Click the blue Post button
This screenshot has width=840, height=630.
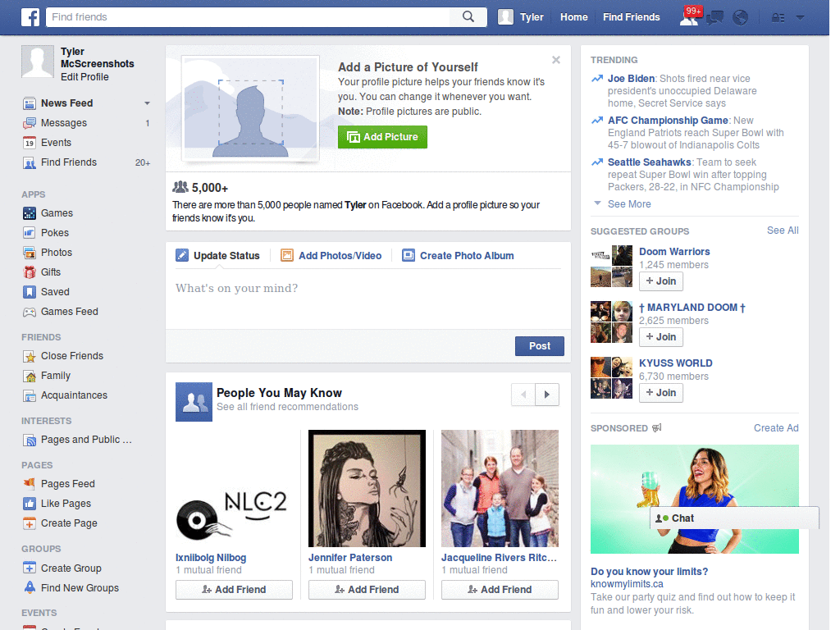(540, 346)
